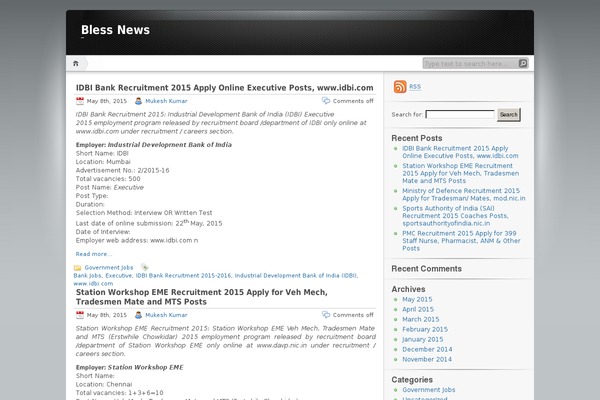Image resolution: width=600 pixels, height=400 pixels.
Task: Click the 'Employer: Station Workshop EME' line
Action: click(x=129, y=367)
